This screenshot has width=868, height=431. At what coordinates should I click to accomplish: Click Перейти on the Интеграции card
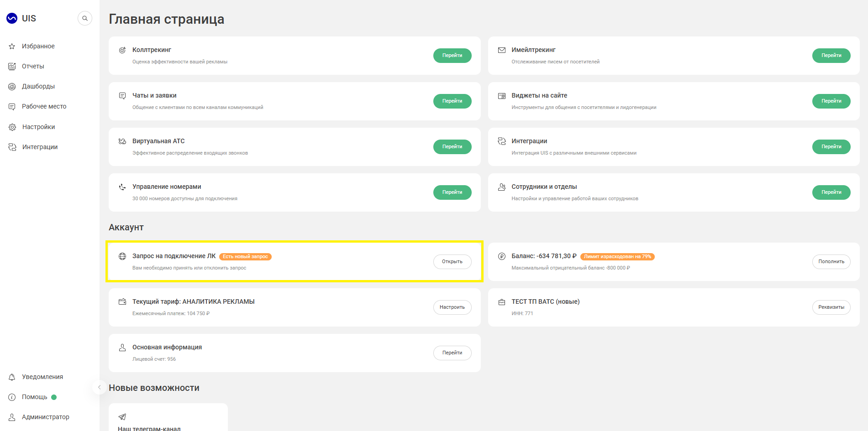tap(831, 147)
